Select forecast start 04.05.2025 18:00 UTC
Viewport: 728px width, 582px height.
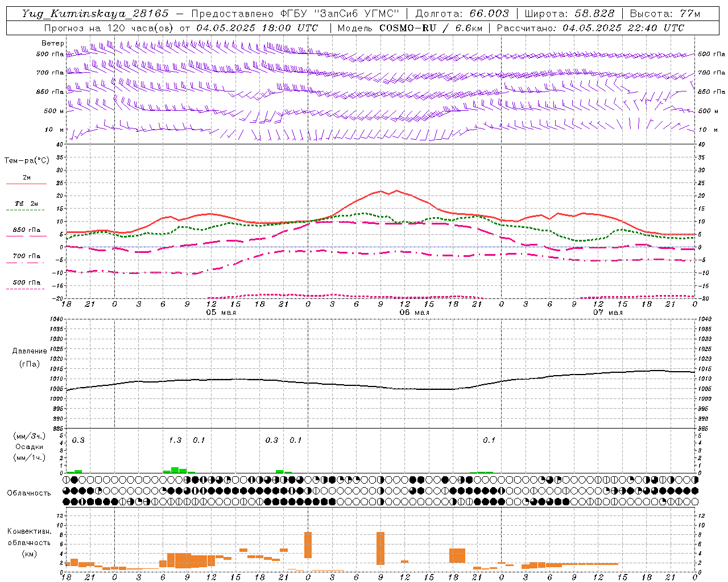257,28
